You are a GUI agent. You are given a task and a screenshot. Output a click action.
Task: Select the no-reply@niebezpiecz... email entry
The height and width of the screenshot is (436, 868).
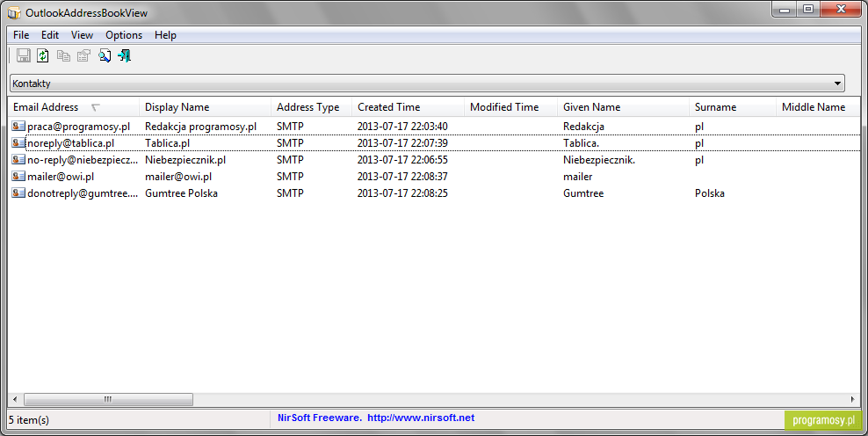pos(83,160)
